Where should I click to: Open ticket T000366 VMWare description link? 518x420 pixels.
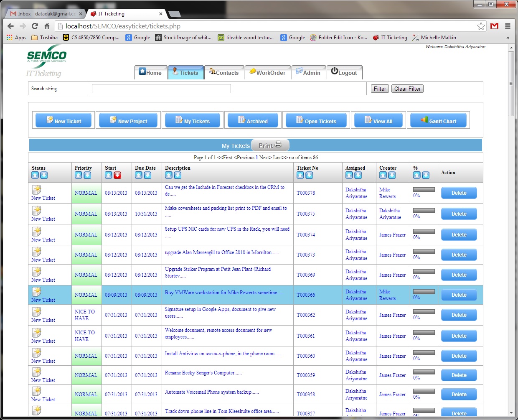[x=223, y=293]
